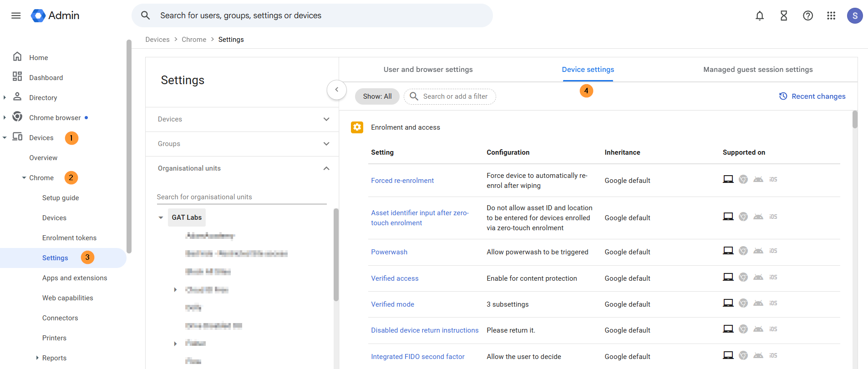868x369 pixels.
Task: Click the Directory person icon
Action: tap(17, 96)
